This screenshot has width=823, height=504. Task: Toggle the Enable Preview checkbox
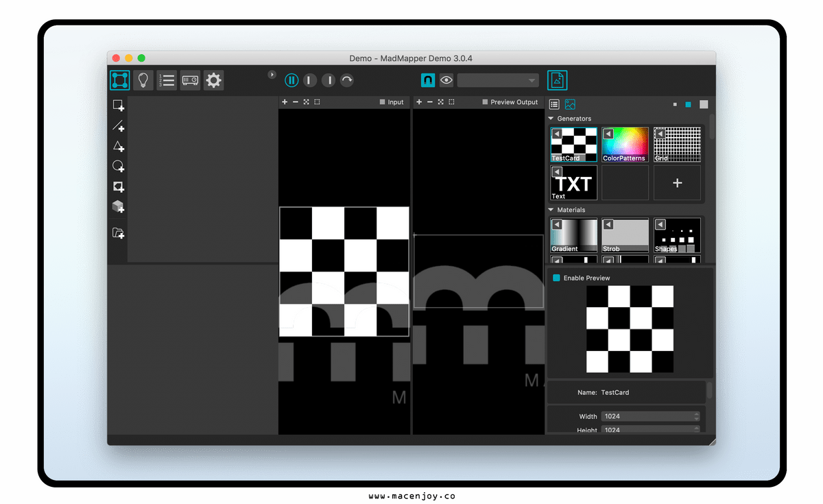tap(556, 278)
